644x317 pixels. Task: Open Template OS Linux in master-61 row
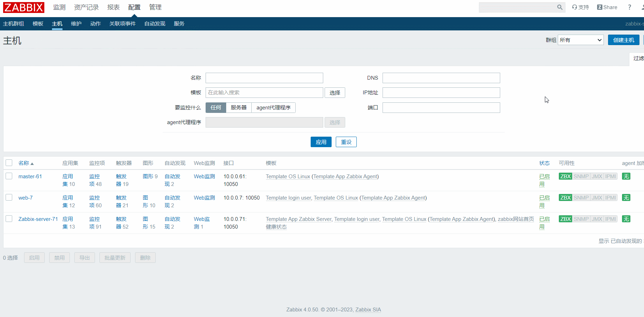[x=288, y=176]
